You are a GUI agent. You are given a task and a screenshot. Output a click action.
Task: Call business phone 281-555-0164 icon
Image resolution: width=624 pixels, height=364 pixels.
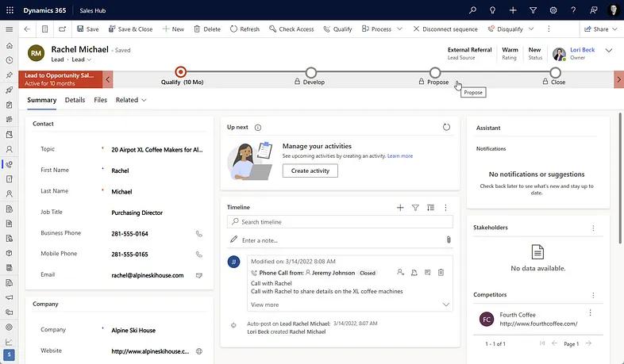click(x=199, y=234)
